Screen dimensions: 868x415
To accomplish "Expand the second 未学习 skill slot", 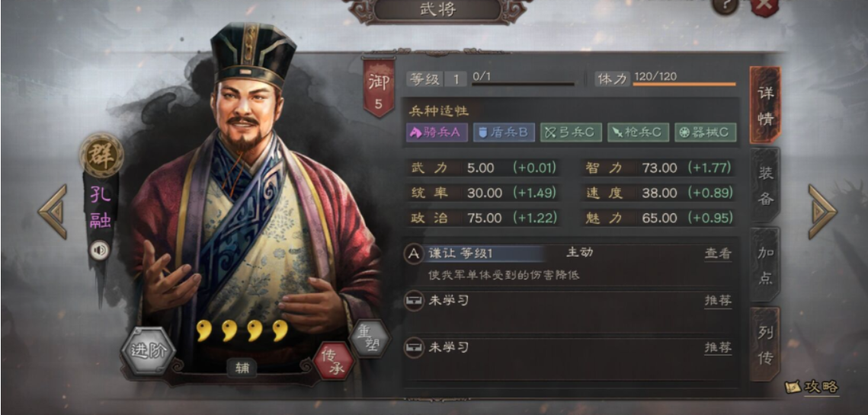I will 569,349.
